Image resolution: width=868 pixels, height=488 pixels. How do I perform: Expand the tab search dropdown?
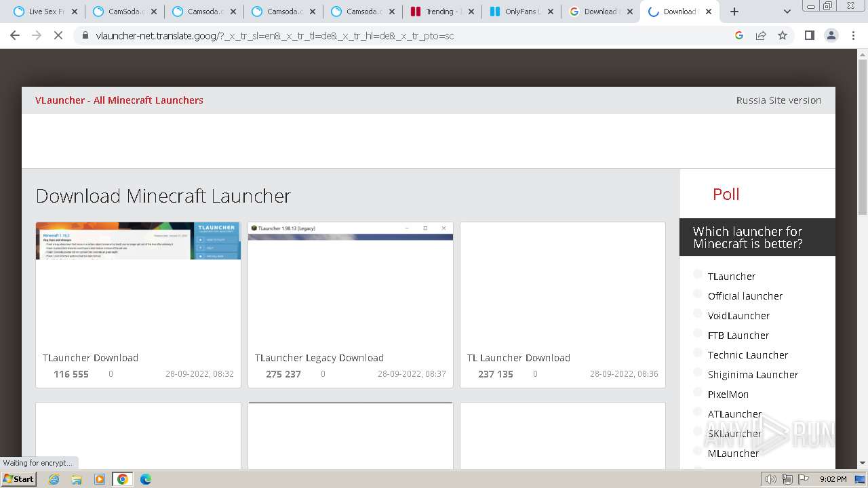pos(787,12)
